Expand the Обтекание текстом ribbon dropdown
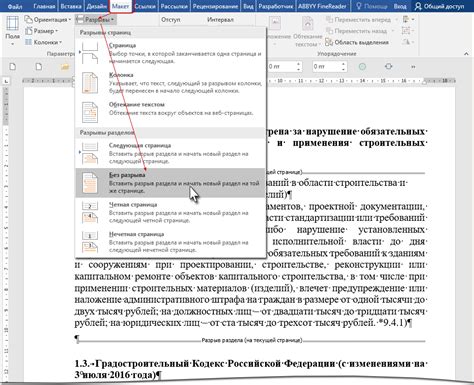This screenshot has width=474, height=385. pyautogui.click(x=308, y=32)
